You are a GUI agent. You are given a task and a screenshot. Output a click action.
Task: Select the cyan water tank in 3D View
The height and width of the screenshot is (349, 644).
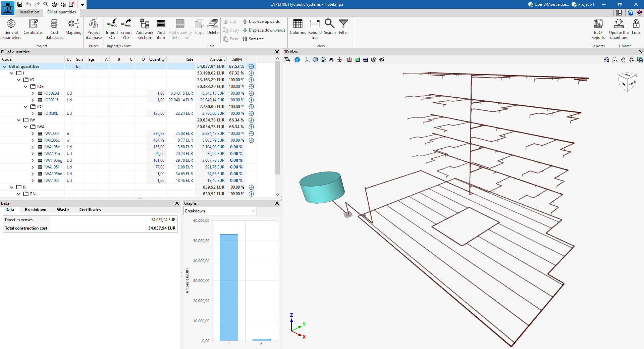click(322, 187)
